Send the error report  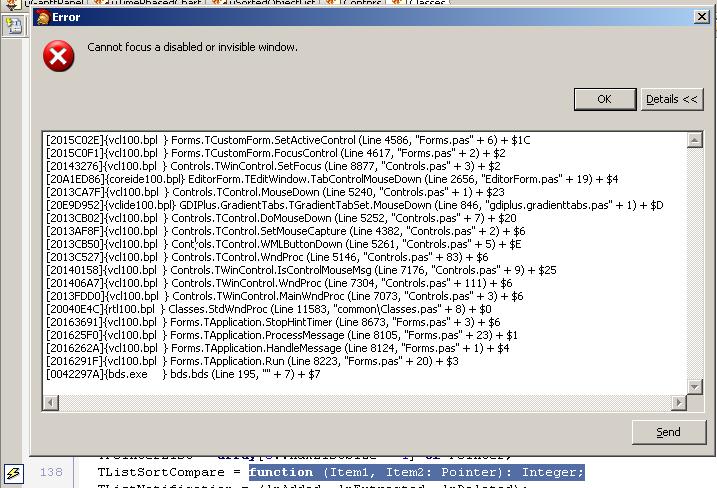click(x=668, y=432)
